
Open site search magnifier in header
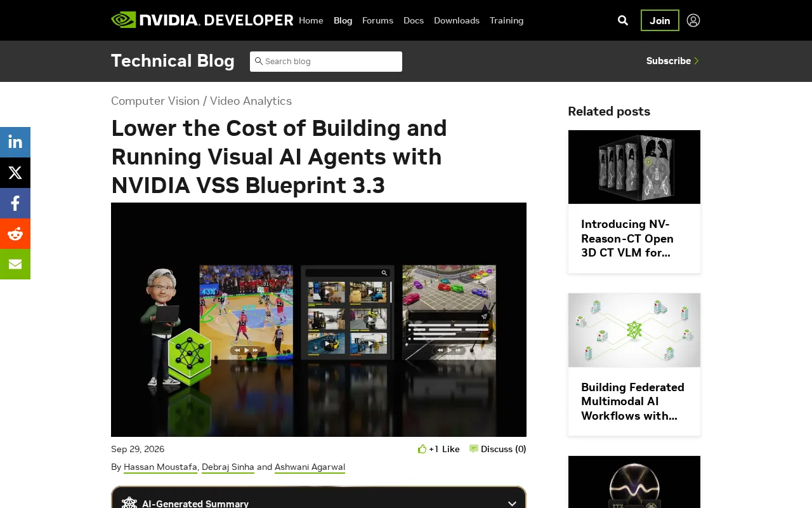tap(623, 20)
